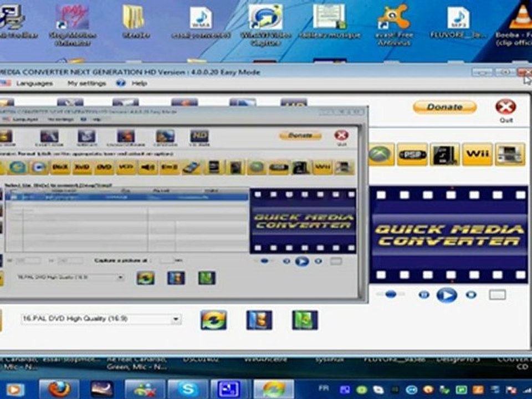Select the Wii icon in small window
532x399 pixels.
tap(323, 167)
